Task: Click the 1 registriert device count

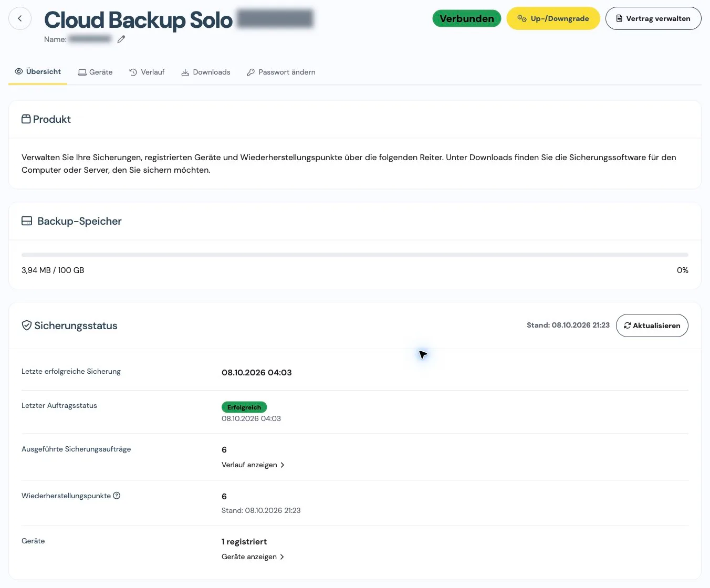Action: (244, 542)
